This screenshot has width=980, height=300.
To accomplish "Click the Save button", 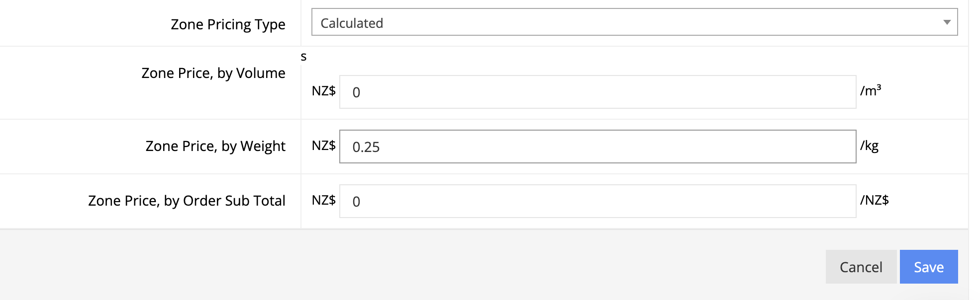I will (x=928, y=267).
